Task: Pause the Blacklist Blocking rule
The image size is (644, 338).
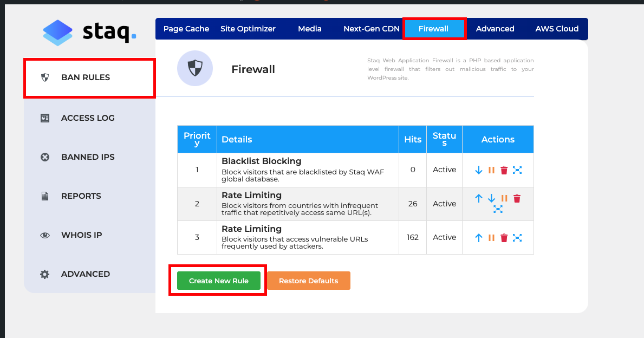Action: [491, 170]
